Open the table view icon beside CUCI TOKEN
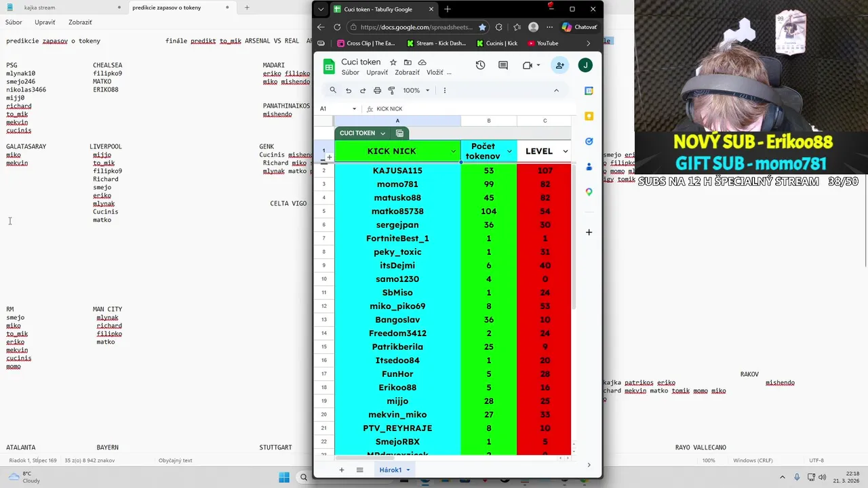This screenshot has height=488, width=868. tap(399, 134)
